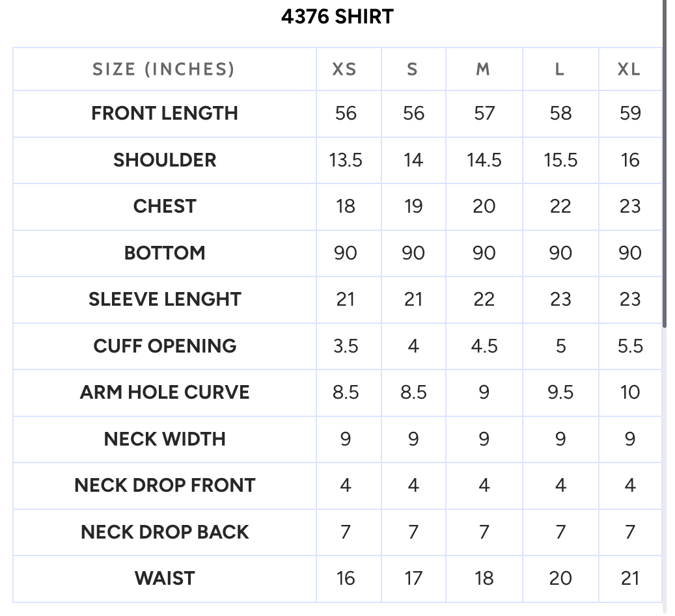Select the XL size column header
The width and height of the screenshot is (675, 616).
click(x=629, y=69)
